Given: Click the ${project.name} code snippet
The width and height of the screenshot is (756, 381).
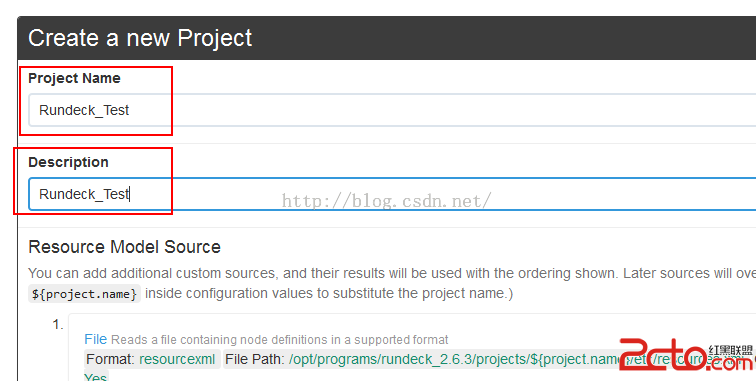Looking at the screenshot, I should click(x=84, y=294).
